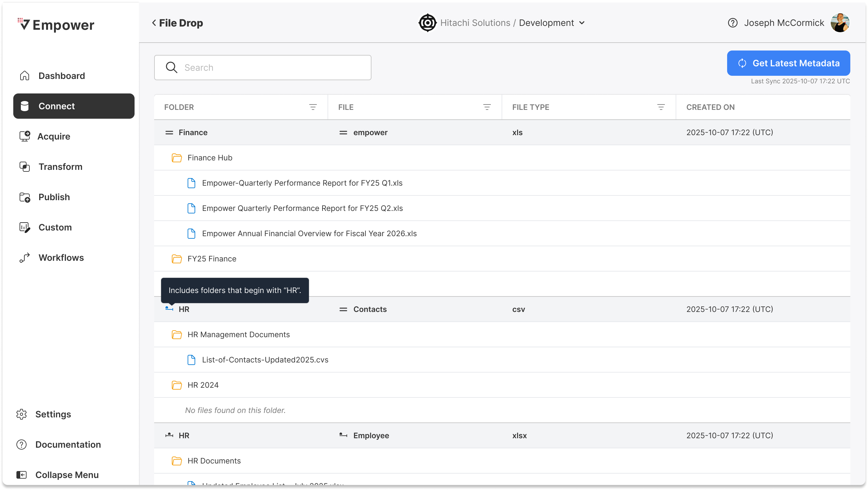The height and width of the screenshot is (490, 868).
Task: Click the Hitachi Solutions logo icon
Action: [428, 23]
